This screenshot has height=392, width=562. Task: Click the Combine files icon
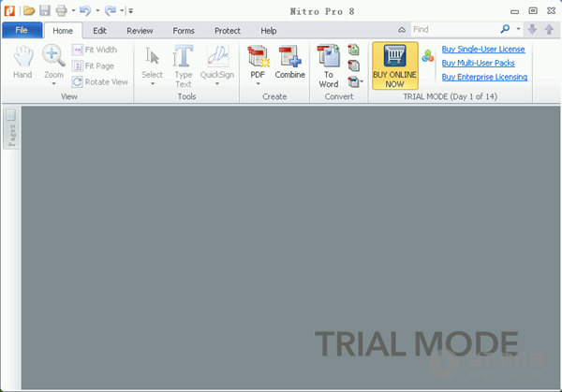(x=290, y=63)
